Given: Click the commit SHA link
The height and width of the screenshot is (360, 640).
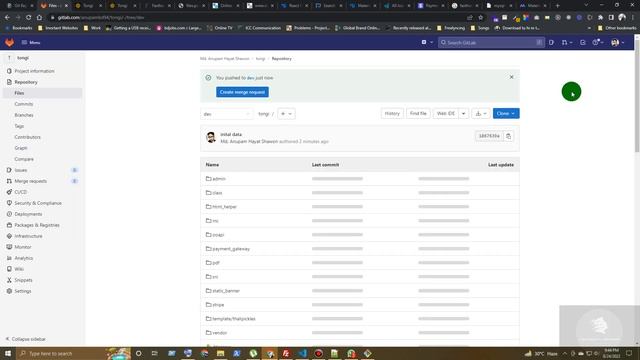Looking at the screenshot, I should click(x=489, y=136).
